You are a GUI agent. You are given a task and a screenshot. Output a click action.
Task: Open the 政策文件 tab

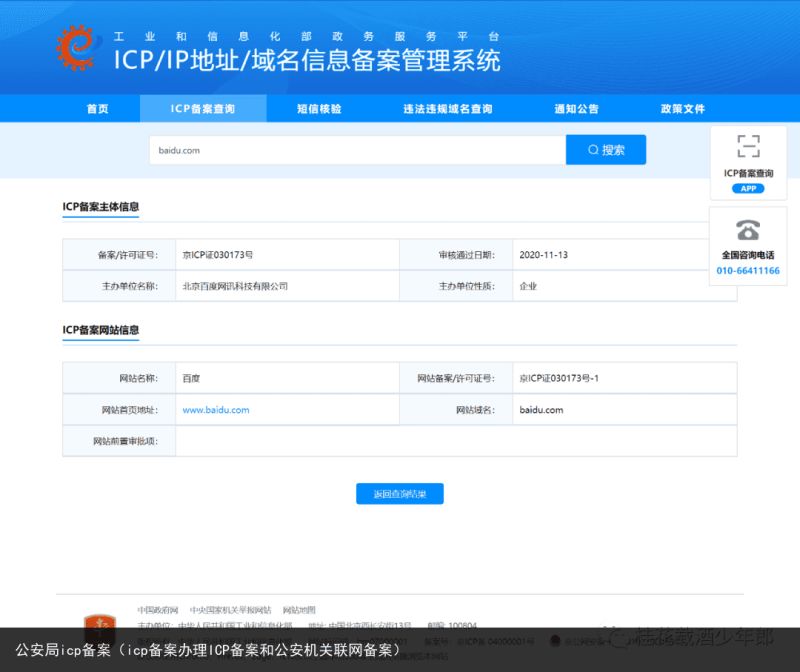(683, 109)
